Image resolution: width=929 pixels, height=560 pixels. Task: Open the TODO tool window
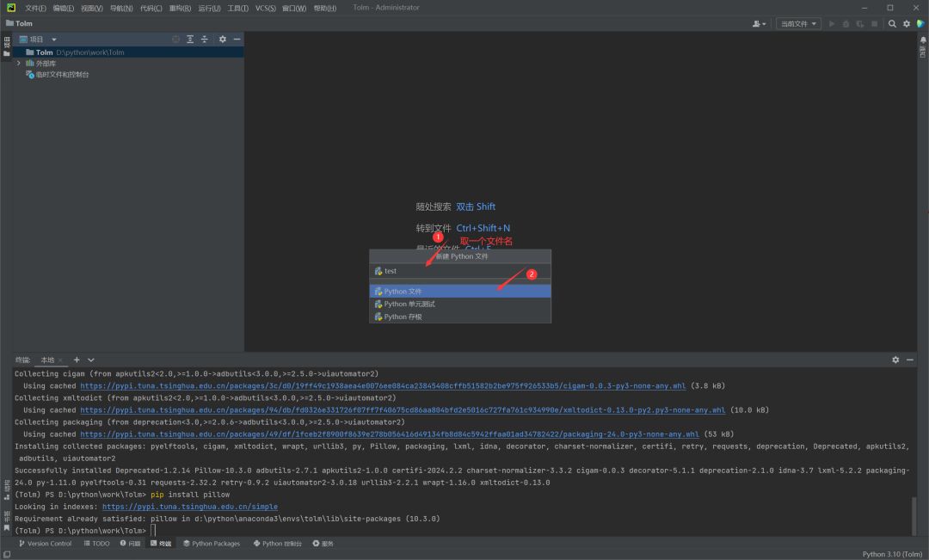(x=96, y=544)
